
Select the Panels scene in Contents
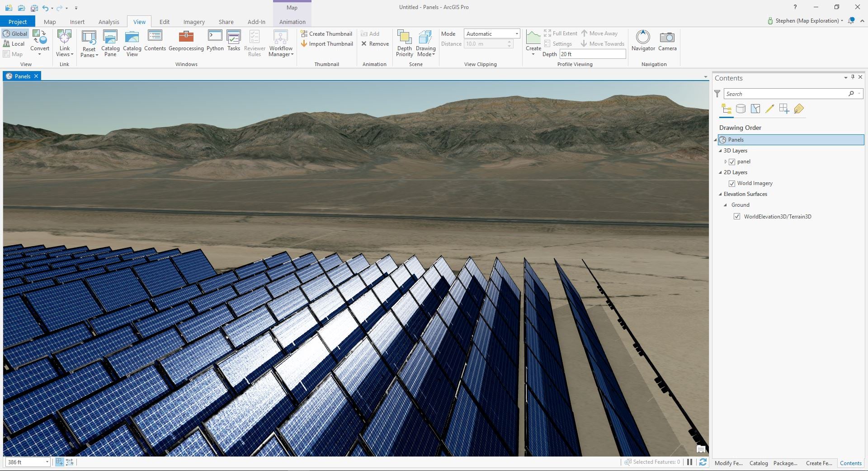click(791, 140)
